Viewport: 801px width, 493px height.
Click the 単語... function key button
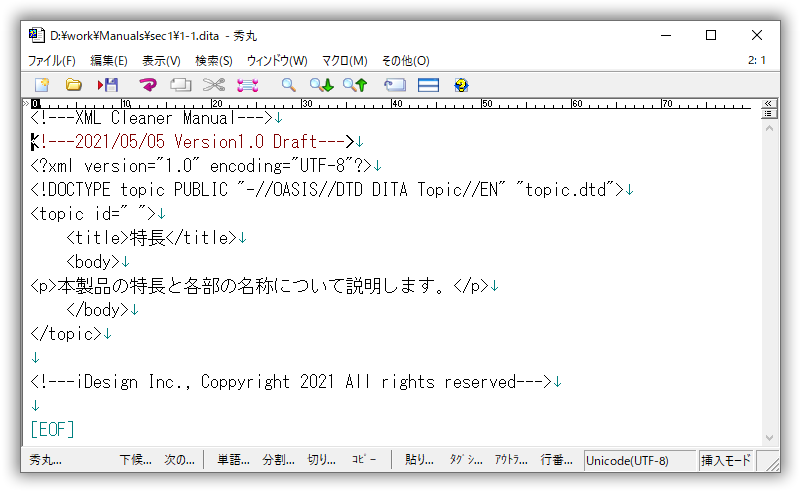coord(233,460)
